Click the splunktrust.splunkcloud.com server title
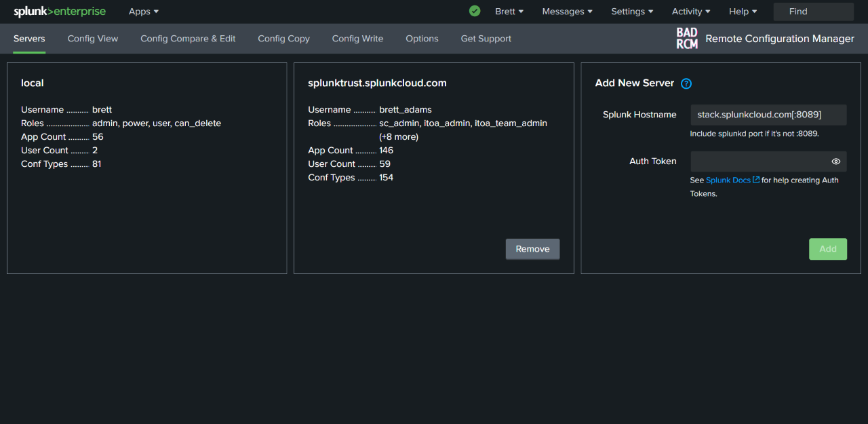This screenshot has height=424, width=868. 377,83
